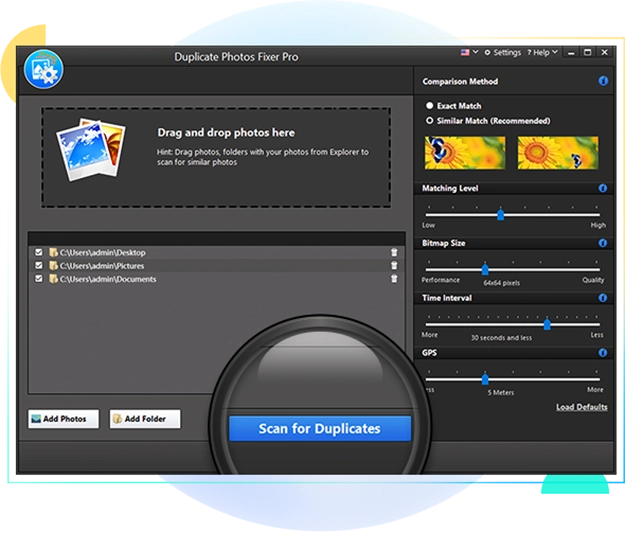Click the photo stack icon in drop area
The height and width of the screenshot is (539, 625).
coord(91,149)
